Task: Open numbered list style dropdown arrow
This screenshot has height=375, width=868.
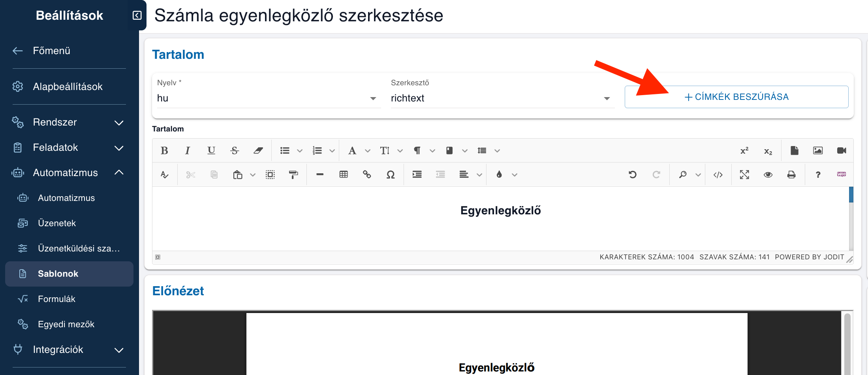Action: [332, 151]
